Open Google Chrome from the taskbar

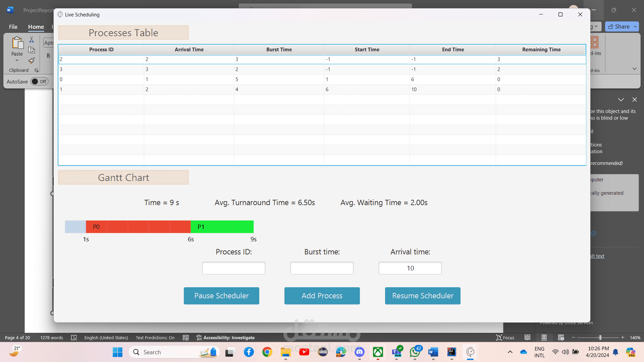click(267, 352)
